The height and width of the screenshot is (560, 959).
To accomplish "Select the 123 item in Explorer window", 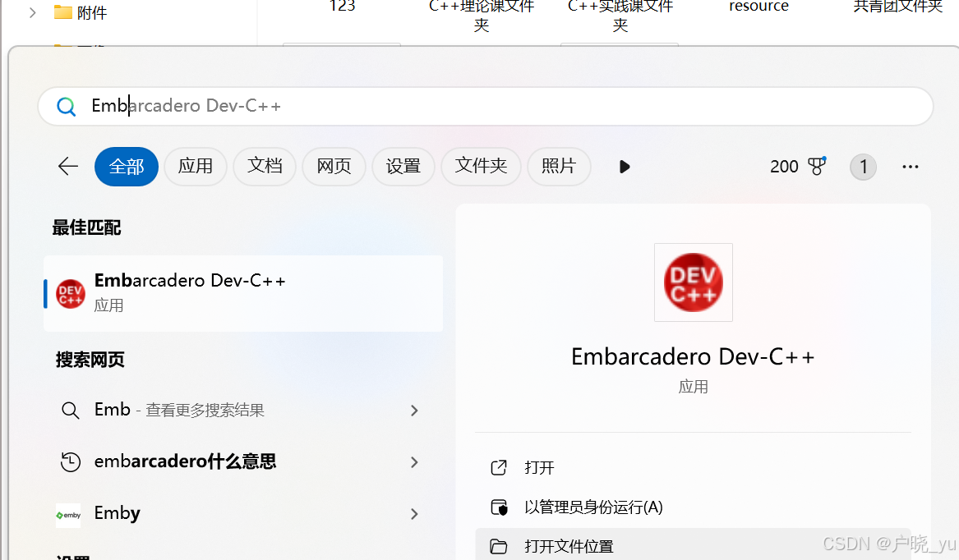I will tap(342, 7).
